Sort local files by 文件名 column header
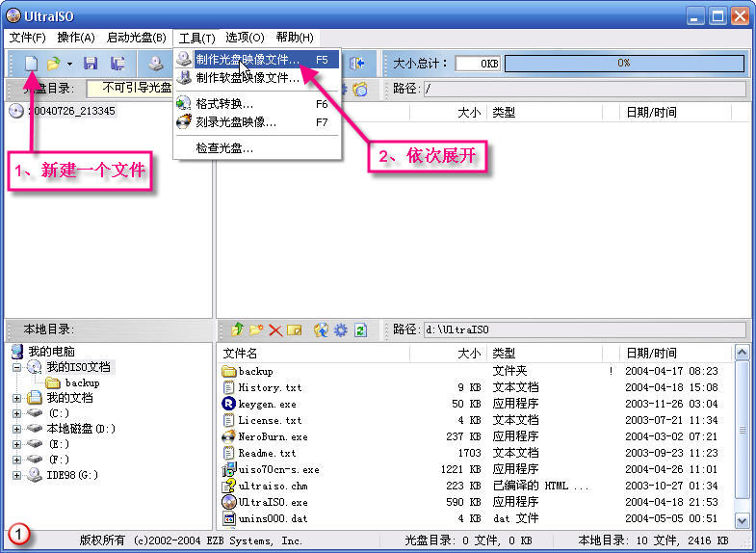Image resolution: width=756 pixels, height=553 pixels. coord(314,354)
